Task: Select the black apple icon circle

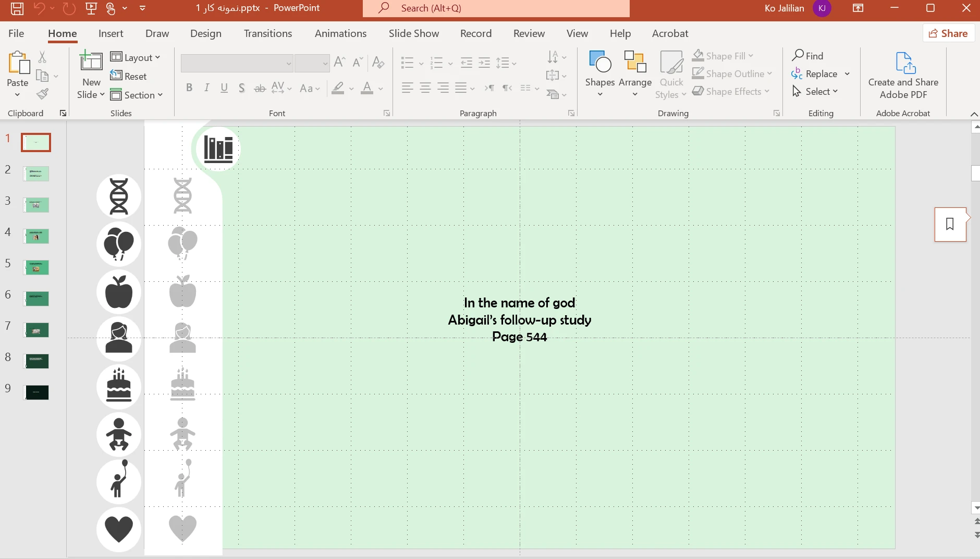Action: click(x=119, y=292)
